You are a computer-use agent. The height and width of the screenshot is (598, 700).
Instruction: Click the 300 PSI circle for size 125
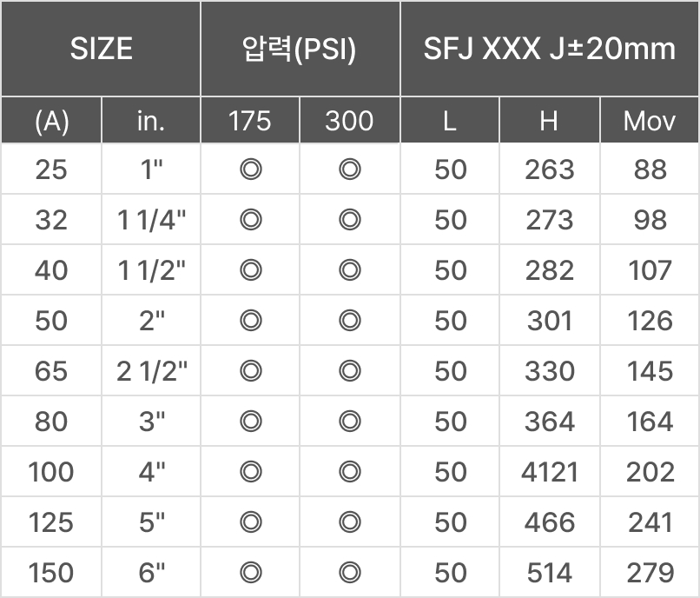pyautogui.click(x=350, y=523)
